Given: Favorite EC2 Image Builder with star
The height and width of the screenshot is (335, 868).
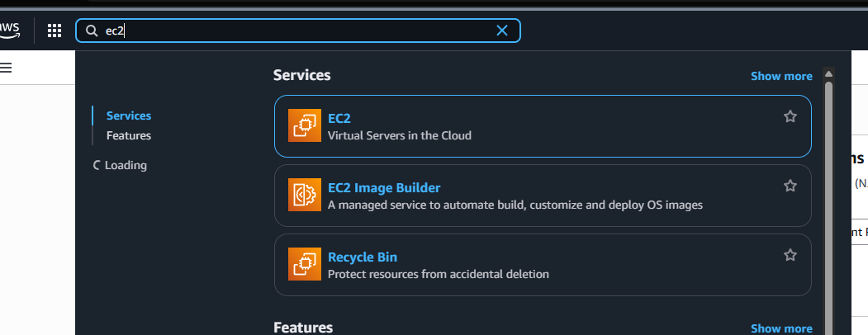Looking at the screenshot, I should (790, 185).
